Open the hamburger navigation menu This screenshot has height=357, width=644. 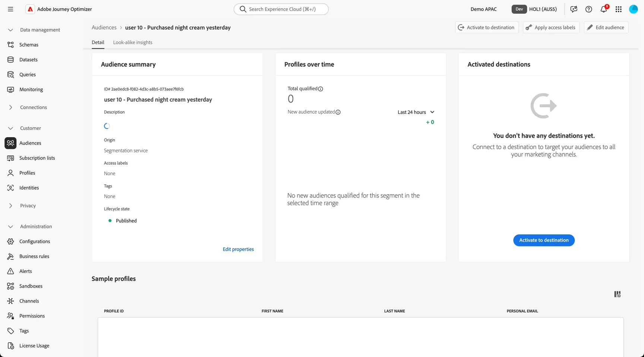(10, 9)
